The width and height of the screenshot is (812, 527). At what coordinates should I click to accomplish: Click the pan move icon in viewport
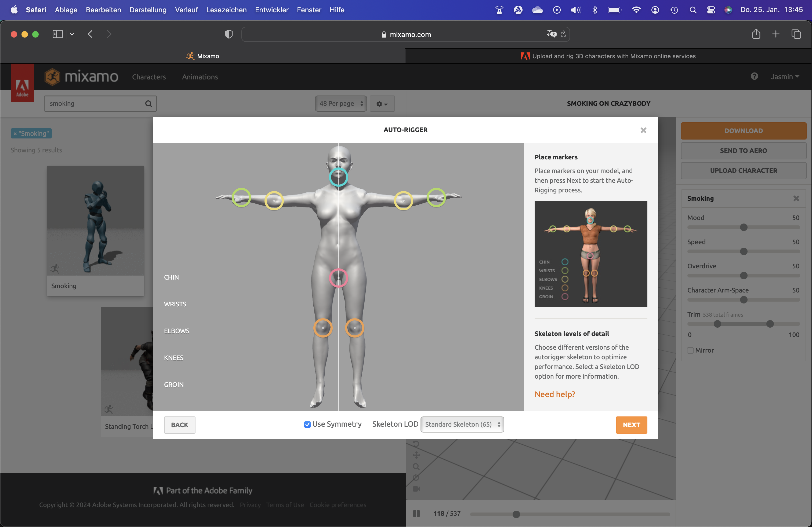416,455
